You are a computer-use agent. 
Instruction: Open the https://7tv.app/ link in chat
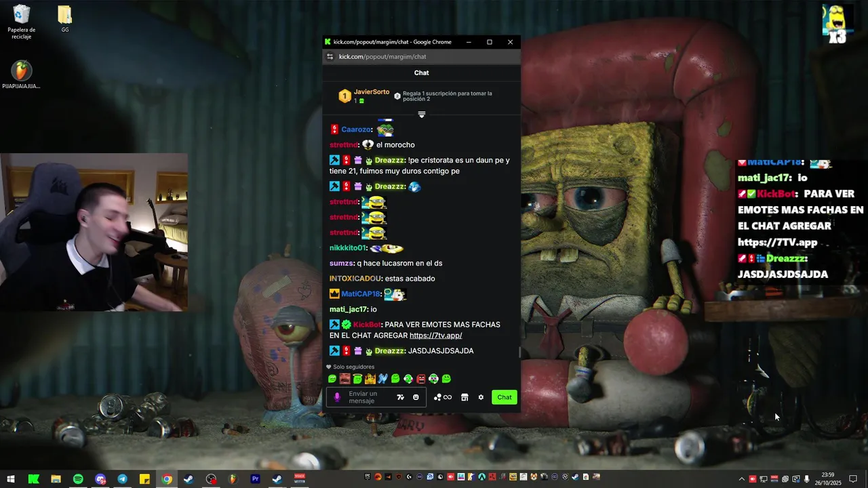pyautogui.click(x=436, y=335)
